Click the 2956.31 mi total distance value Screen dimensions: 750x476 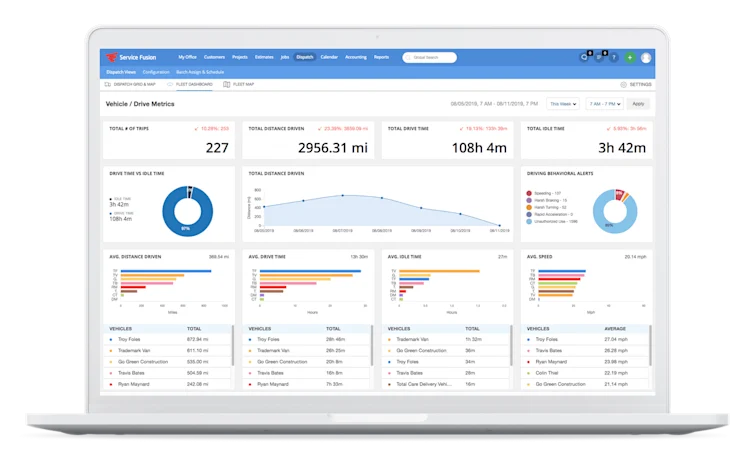(x=333, y=148)
